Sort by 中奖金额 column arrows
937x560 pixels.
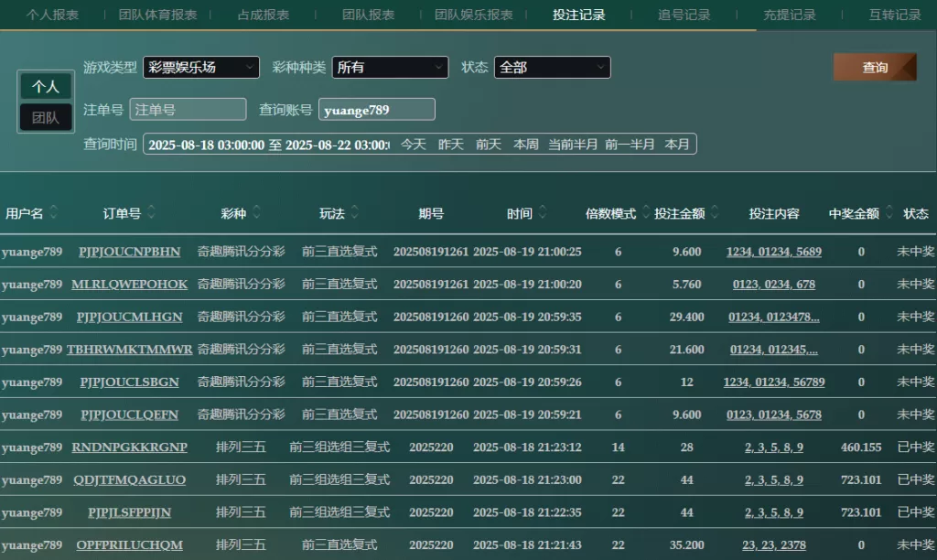point(889,212)
